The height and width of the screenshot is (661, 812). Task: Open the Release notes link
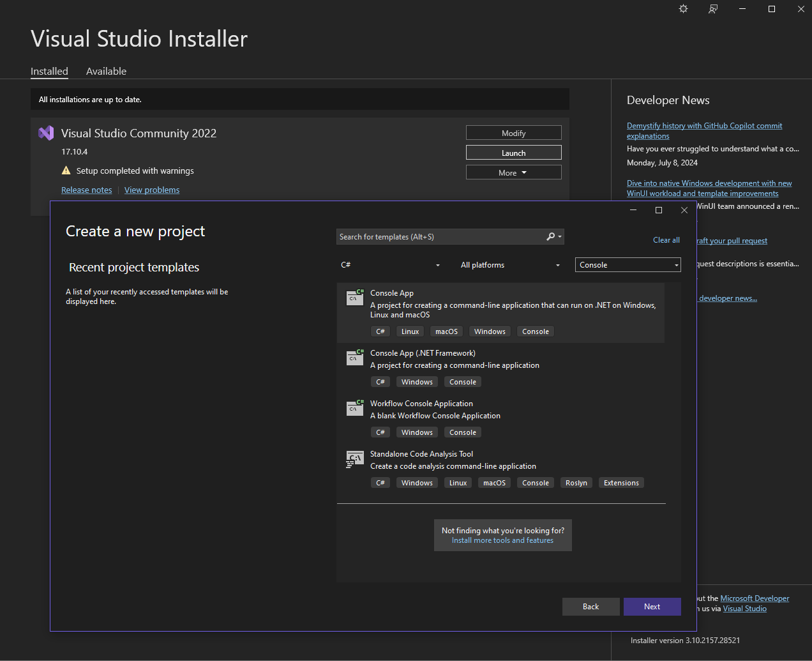tap(87, 190)
